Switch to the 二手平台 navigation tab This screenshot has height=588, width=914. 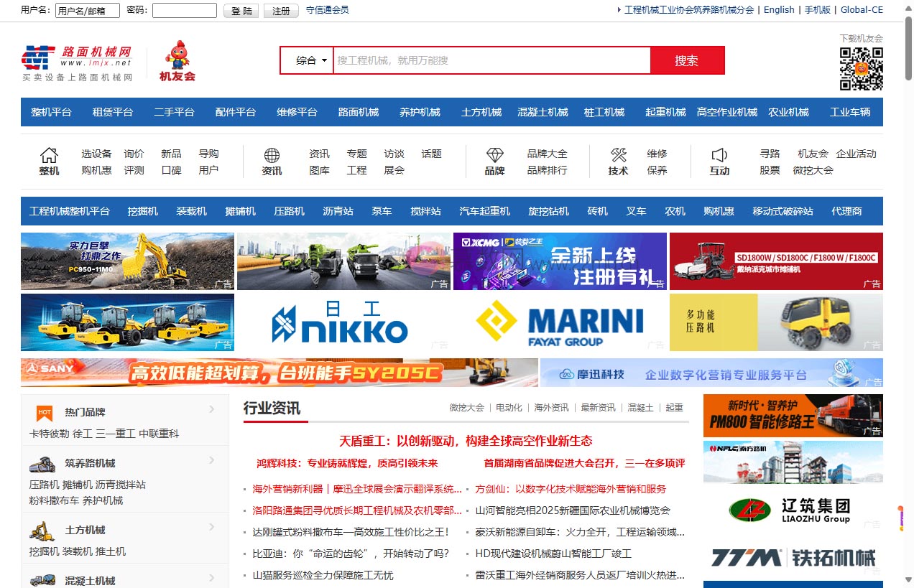pos(174,112)
